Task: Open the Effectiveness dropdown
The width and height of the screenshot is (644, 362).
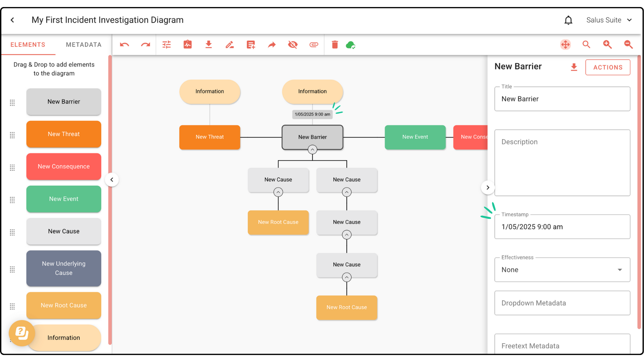Action: coord(562,270)
